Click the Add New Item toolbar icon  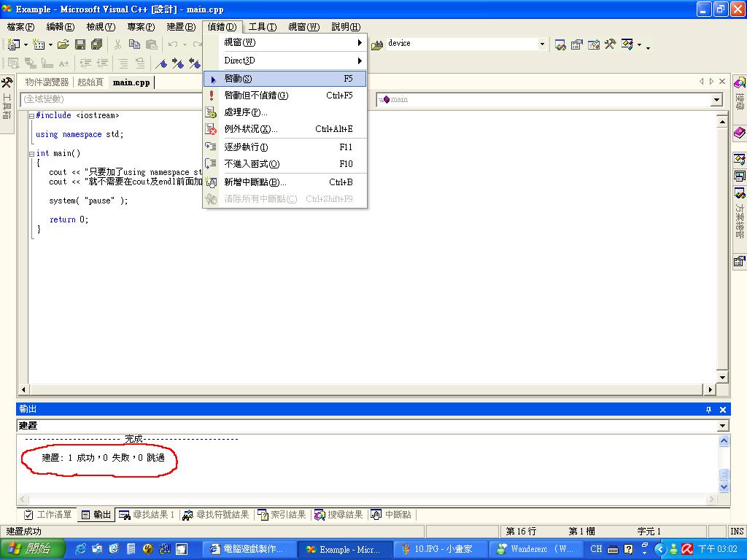tap(39, 44)
